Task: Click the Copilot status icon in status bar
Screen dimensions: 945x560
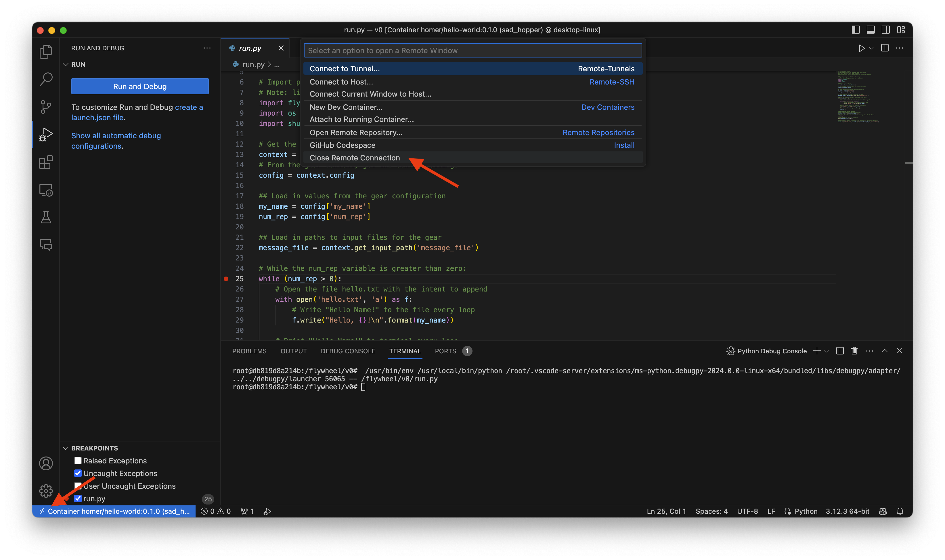Action: (x=883, y=511)
